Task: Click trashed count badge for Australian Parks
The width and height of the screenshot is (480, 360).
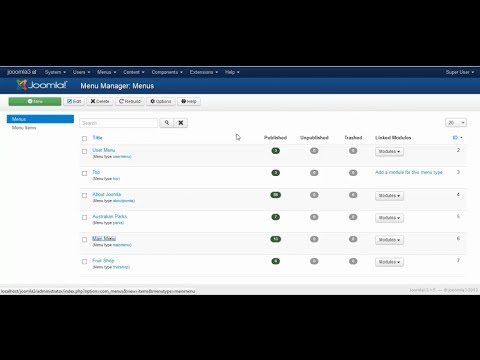Action: [x=353, y=217]
